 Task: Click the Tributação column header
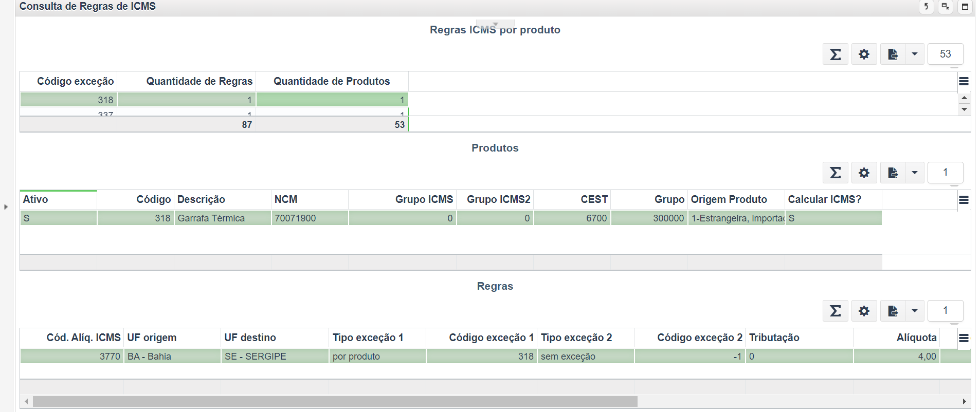800,338
